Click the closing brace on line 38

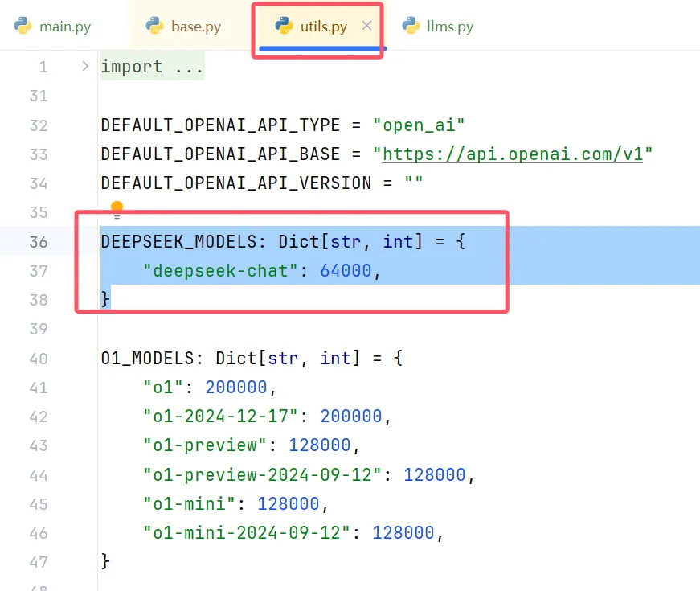click(105, 299)
